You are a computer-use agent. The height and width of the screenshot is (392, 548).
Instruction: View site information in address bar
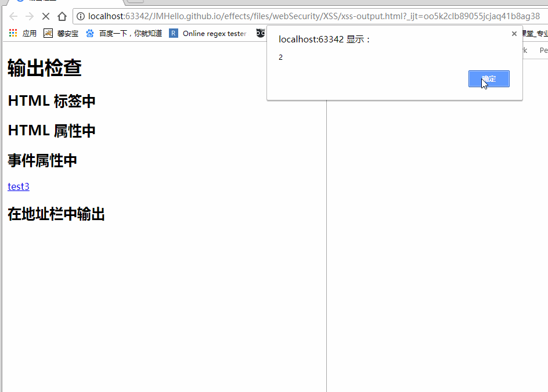tap(81, 16)
